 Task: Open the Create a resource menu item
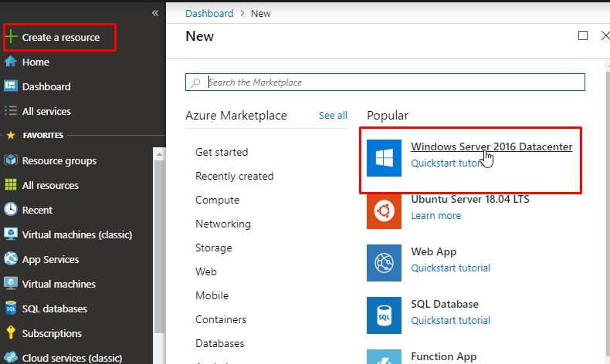tap(59, 37)
